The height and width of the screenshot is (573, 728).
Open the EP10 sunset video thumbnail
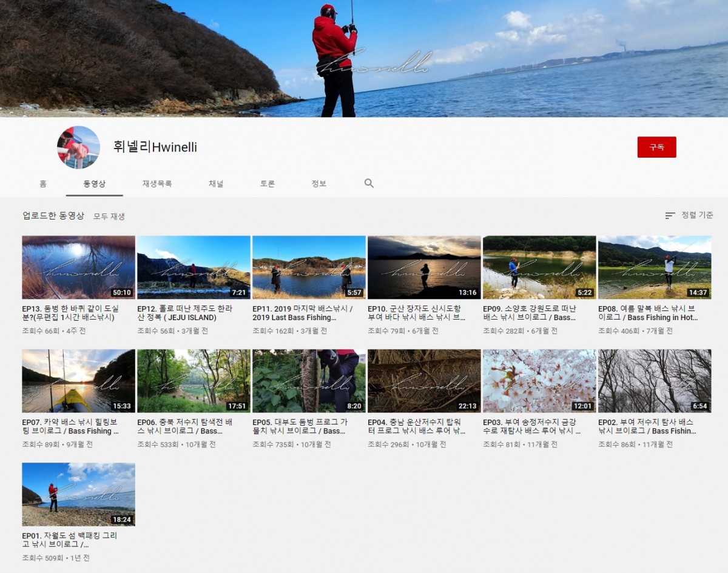(x=424, y=267)
